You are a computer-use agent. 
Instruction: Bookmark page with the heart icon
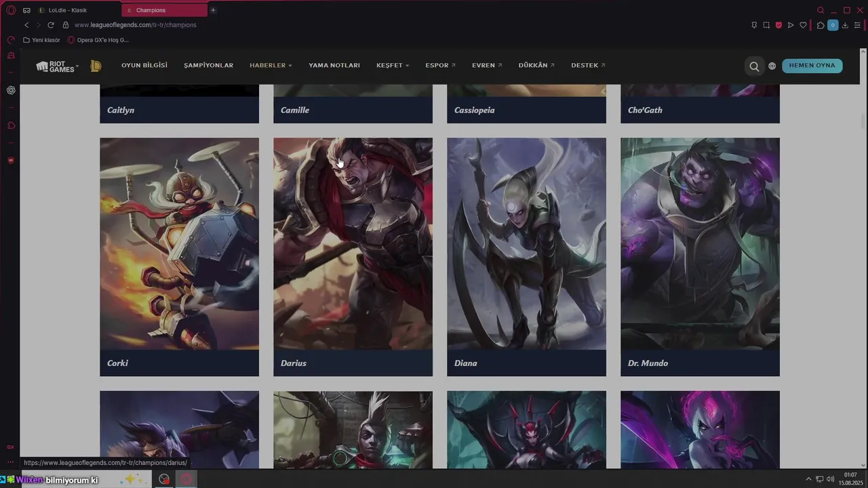click(x=804, y=25)
